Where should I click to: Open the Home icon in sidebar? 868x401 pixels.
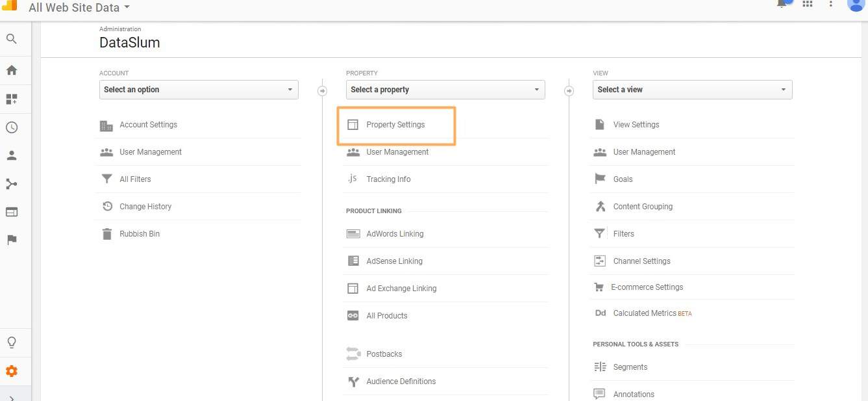pyautogui.click(x=11, y=70)
